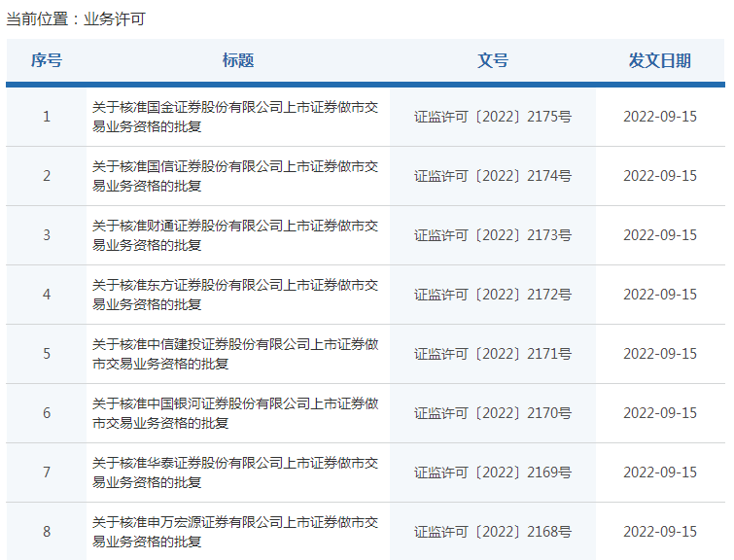Screen dimensions: 734x560
Task: Click the 标题 column header
Action: tap(237, 60)
